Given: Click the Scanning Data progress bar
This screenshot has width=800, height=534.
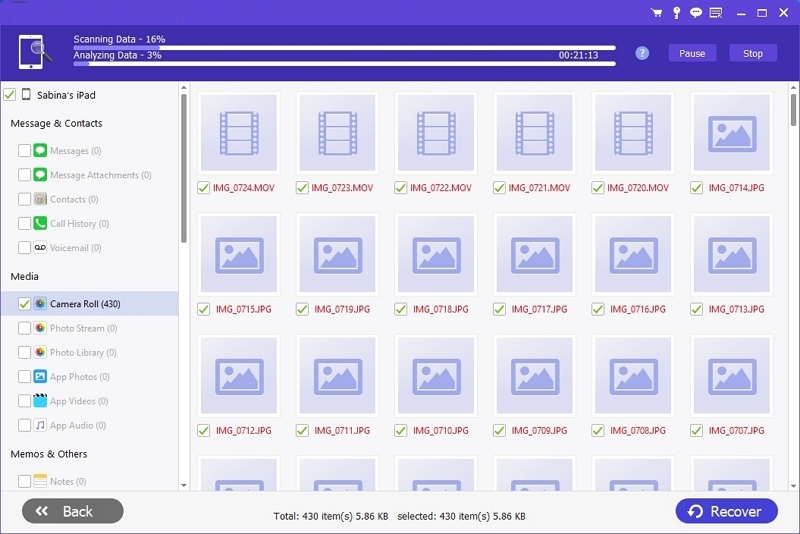Looking at the screenshot, I should click(x=344, y=47).
